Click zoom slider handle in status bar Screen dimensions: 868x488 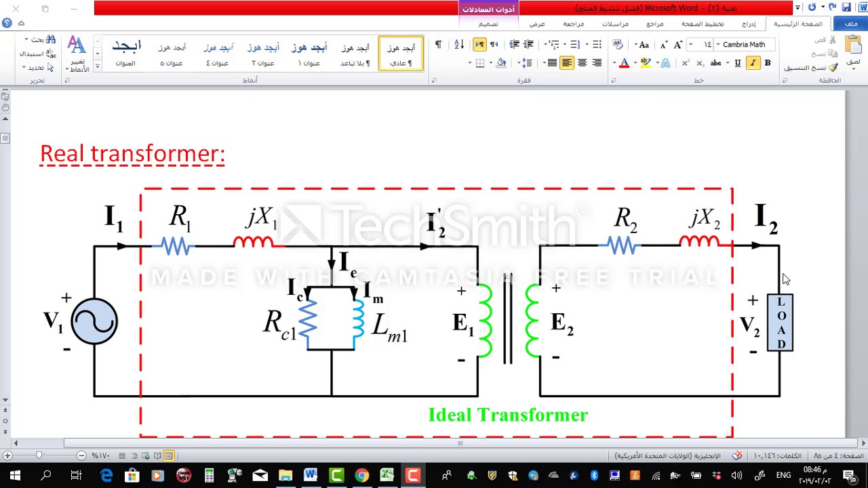coord(39,455)
